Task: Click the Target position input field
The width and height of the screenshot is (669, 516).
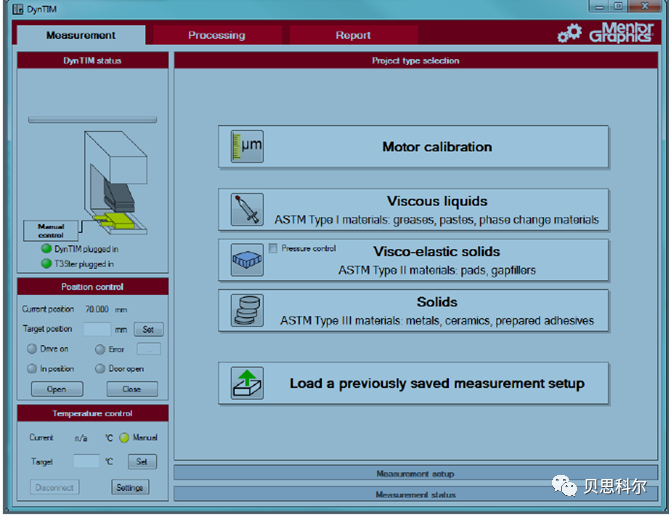Action: pyautogui.click(x=97, y=329)
